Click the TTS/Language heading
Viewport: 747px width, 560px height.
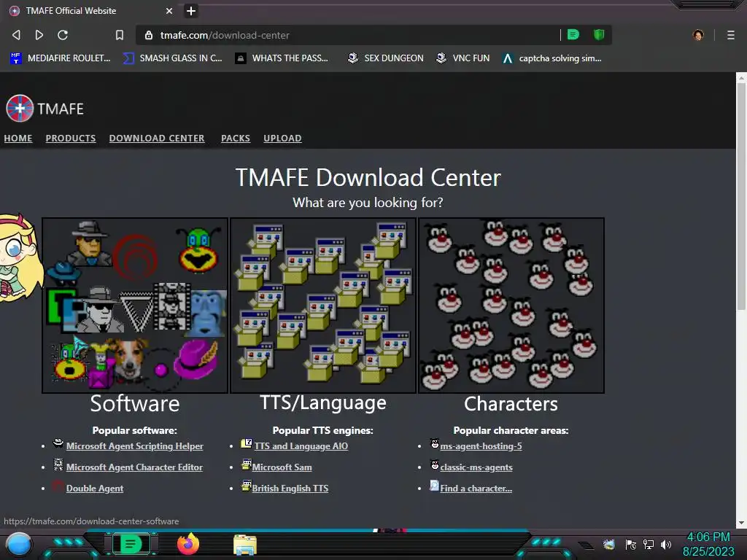pyautogui.click(x=323, y=402)
